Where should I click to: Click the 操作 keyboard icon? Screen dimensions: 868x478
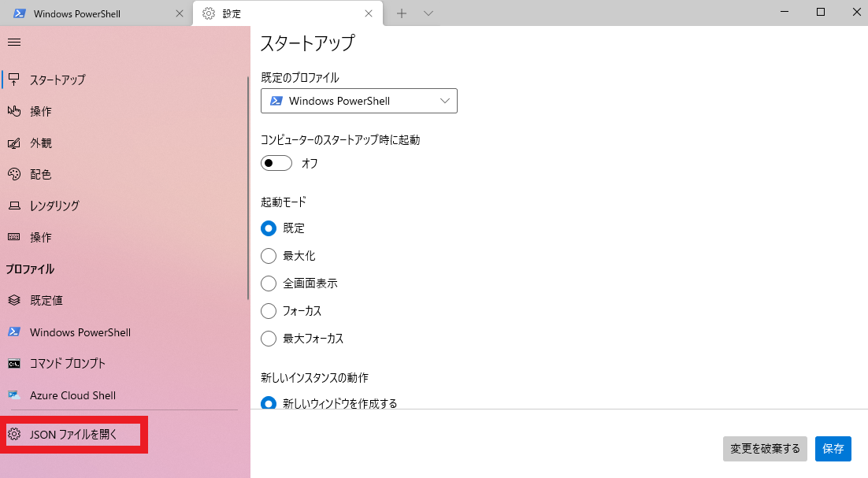[x=13, y=237]
